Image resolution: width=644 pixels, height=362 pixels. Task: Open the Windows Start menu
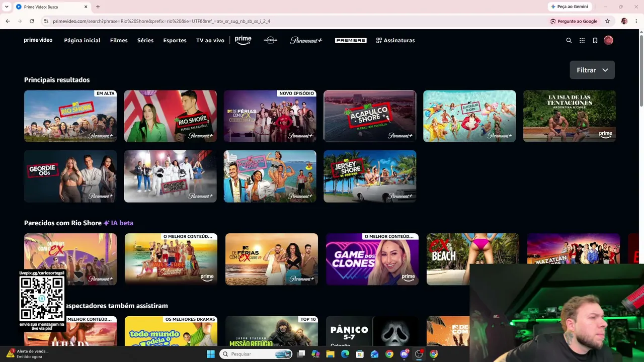tap(211, 354)
